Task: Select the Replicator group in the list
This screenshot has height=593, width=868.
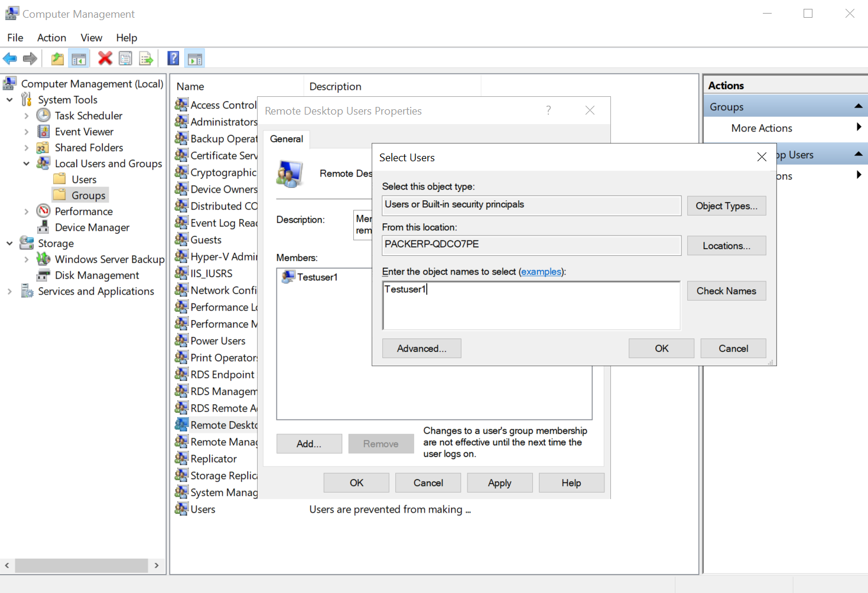Action: point(213,459)
